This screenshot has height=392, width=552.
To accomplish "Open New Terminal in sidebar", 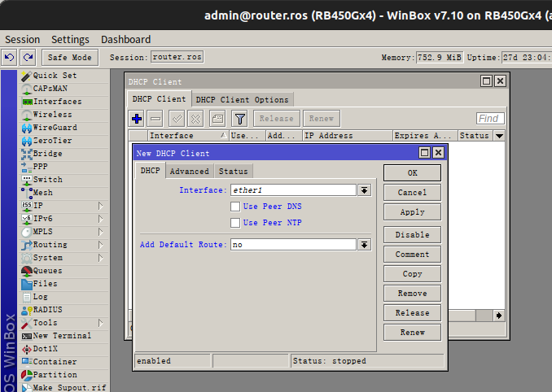I will coord(64,336).
